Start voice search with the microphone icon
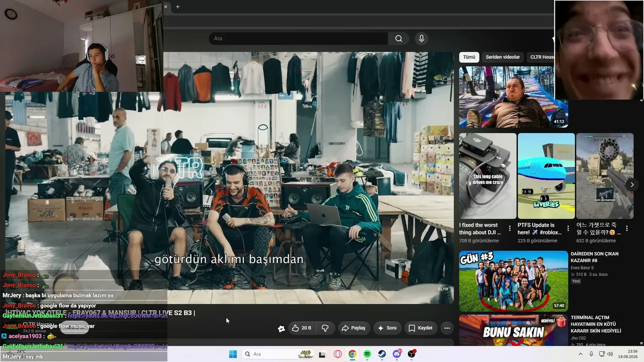 [x=422, y=39]
